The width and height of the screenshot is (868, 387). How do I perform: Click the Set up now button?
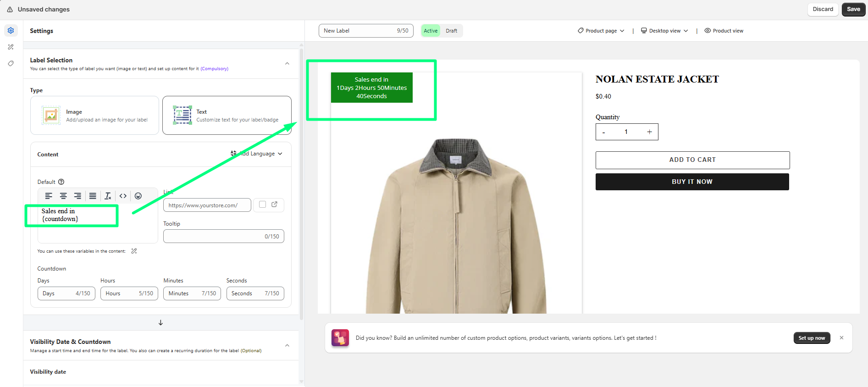pos(812,338)
